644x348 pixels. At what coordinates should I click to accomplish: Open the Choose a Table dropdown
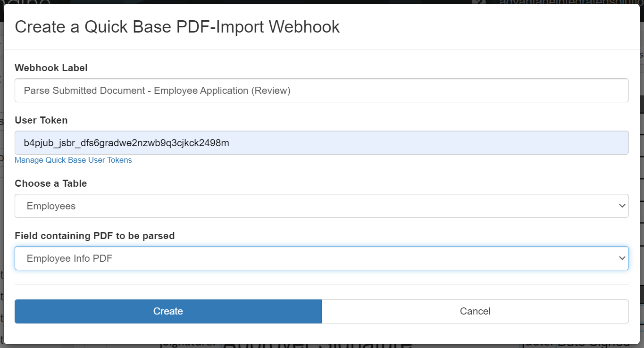tap(321, 206)
